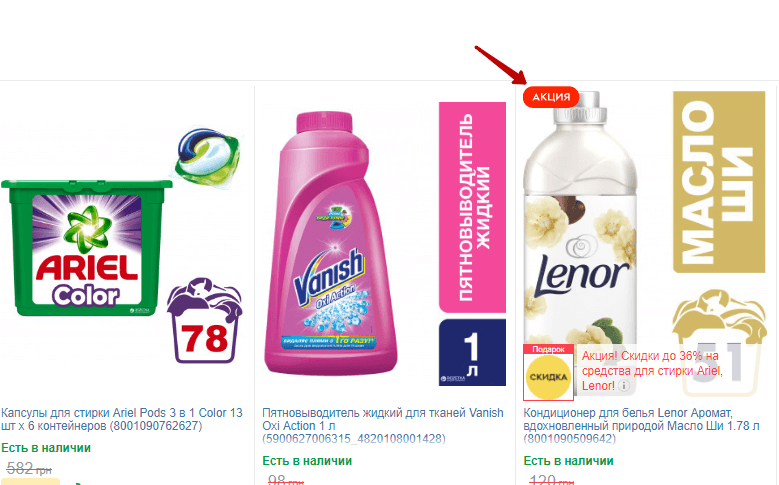Click the gold Масло Ши banner
Screen dimensions: 779x485
[719, 182]
